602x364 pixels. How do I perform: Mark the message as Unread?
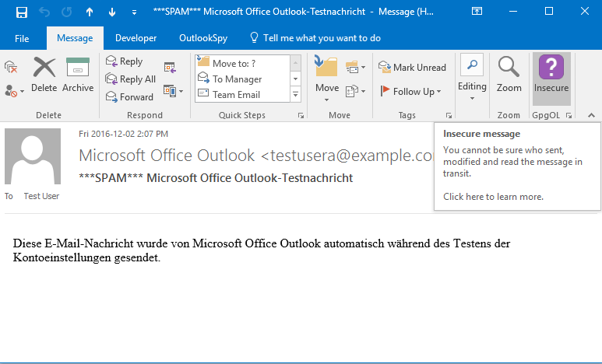(x=412, y=68)
